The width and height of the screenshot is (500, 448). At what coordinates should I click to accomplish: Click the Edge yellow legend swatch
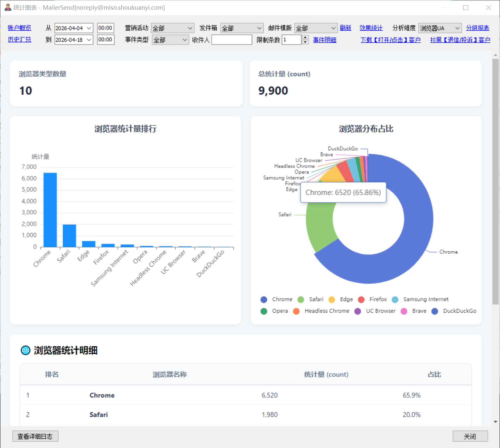coord(332,299)
